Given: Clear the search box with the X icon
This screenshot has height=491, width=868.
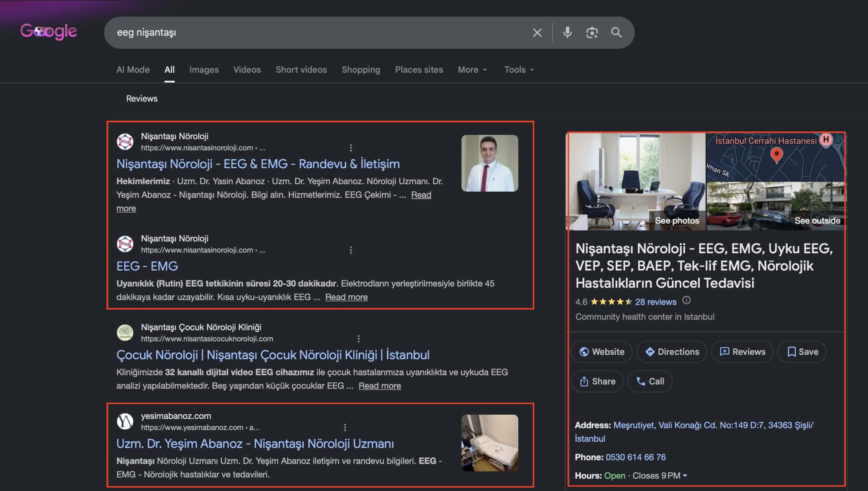Looking at the screenshot, I should coord(537,32).
